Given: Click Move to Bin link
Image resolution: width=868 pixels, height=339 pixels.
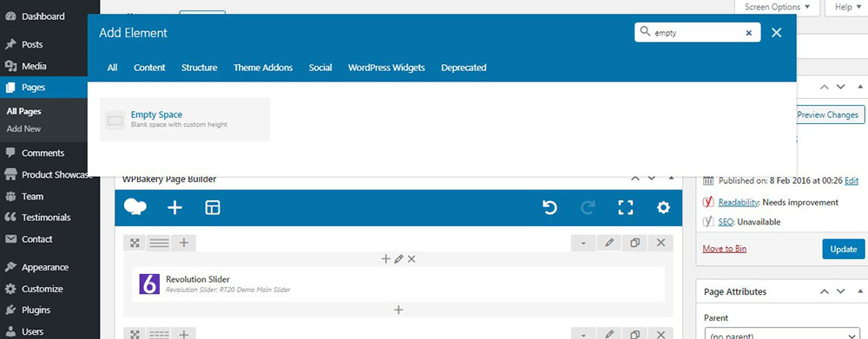Looking at the screenshot, I should (x=724, y=249).
